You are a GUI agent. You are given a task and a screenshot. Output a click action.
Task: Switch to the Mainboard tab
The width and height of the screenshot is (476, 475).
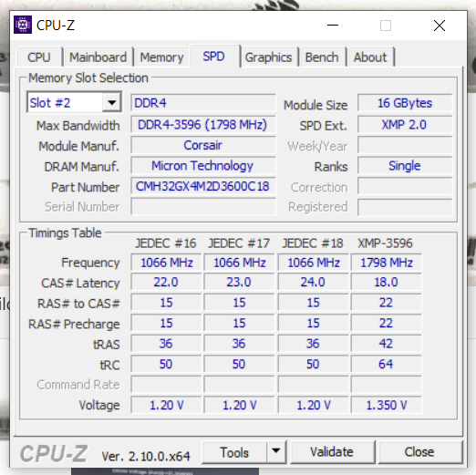(x=98, y=57)
